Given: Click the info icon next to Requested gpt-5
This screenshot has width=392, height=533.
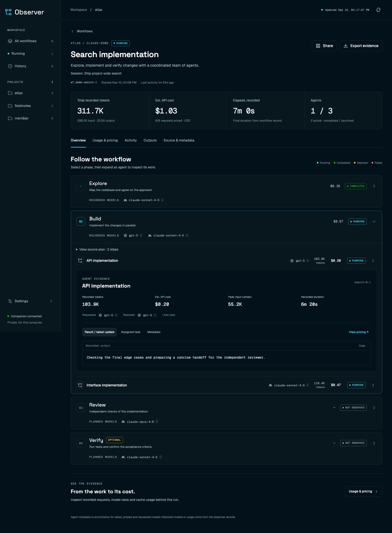Looking at the screenshot, I should click(x=116, y=315).
